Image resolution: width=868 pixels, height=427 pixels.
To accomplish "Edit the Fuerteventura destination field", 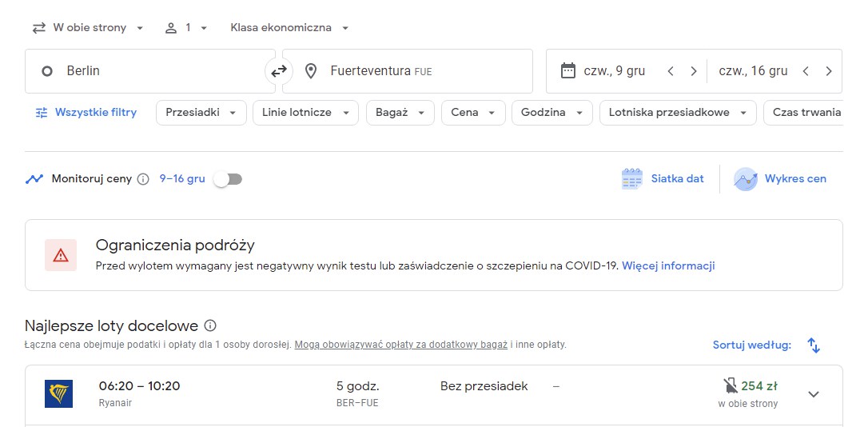I will [x=408, y=71].
